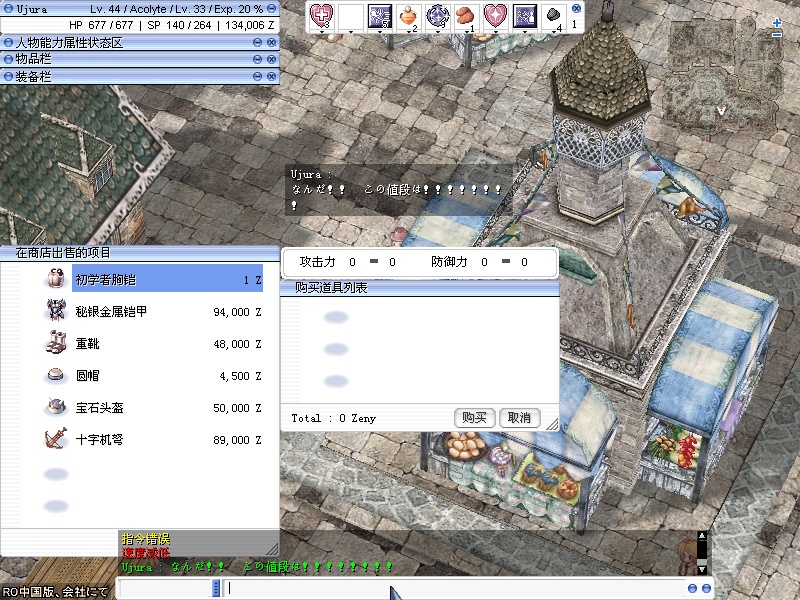Viewport: 800px width, 600px height.
Task: Select the 初学者胸铠 row in the shop list
Action: (x=167, y=279)
